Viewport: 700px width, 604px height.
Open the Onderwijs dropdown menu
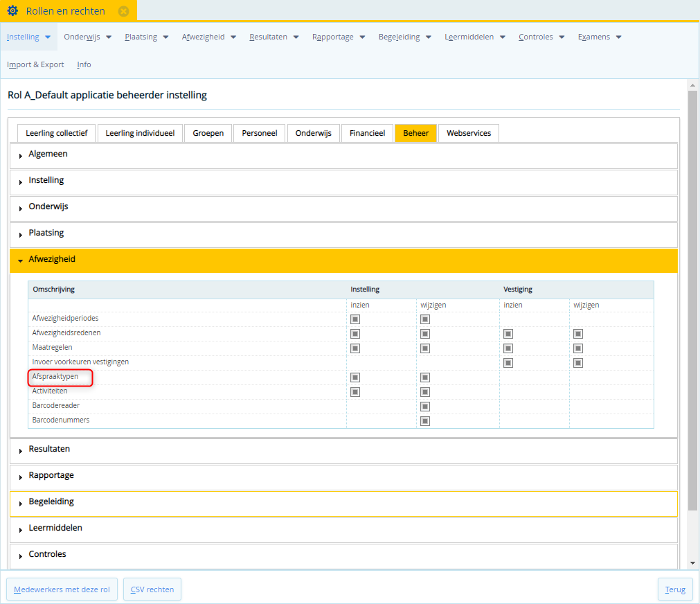coord(87,37)
